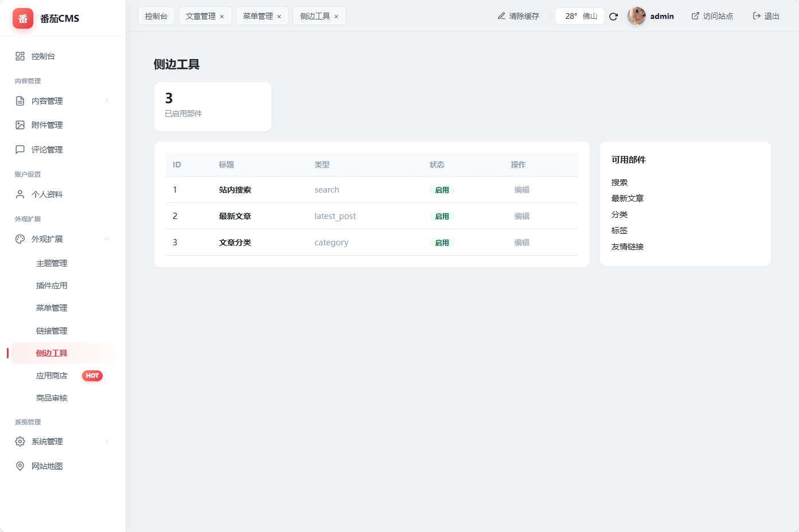Screen dimensions: 799x532
Task: Expand the 系统管理 chevron
Action: coord(107,441)
